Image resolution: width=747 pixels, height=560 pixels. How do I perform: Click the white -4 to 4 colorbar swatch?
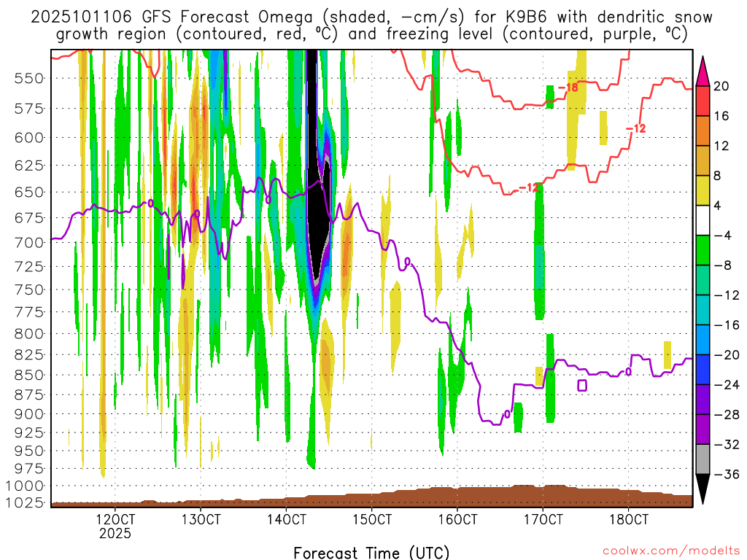pos(703,221)
